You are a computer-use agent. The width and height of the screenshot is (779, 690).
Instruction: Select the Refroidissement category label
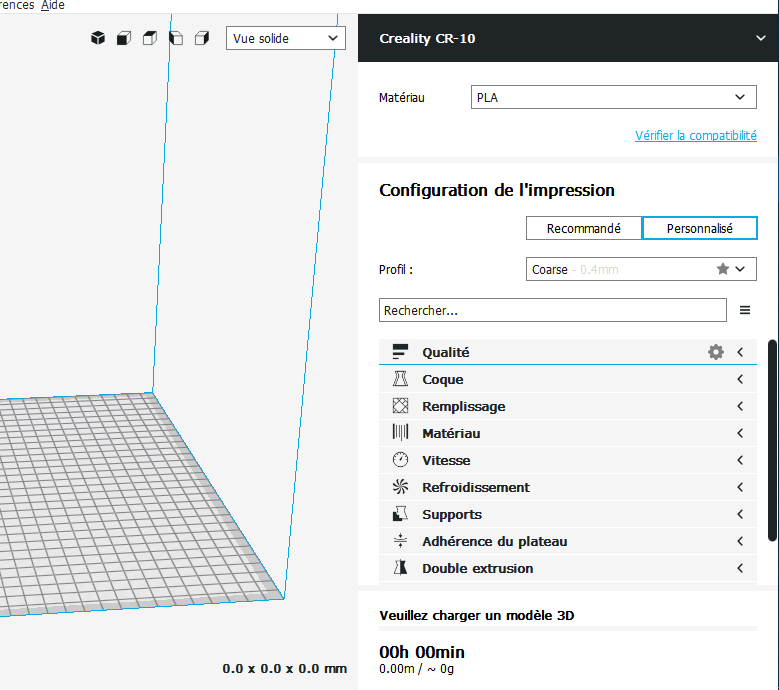pos(476,487)
